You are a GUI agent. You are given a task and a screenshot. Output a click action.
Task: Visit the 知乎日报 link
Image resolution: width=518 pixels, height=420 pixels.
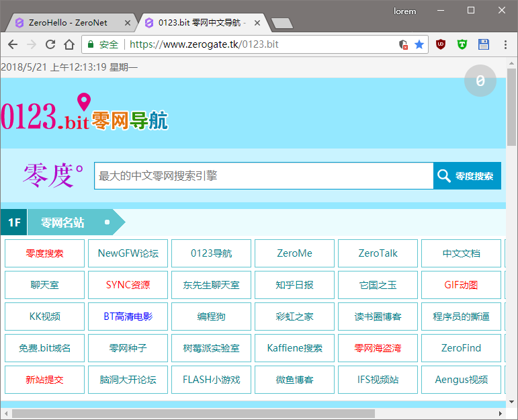(x=294, y=285)
